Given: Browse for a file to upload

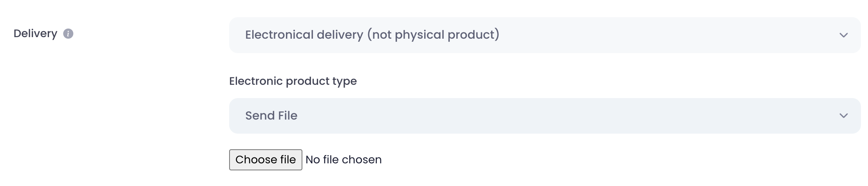Looking at the screenshot, I should (x=265, y=160).
